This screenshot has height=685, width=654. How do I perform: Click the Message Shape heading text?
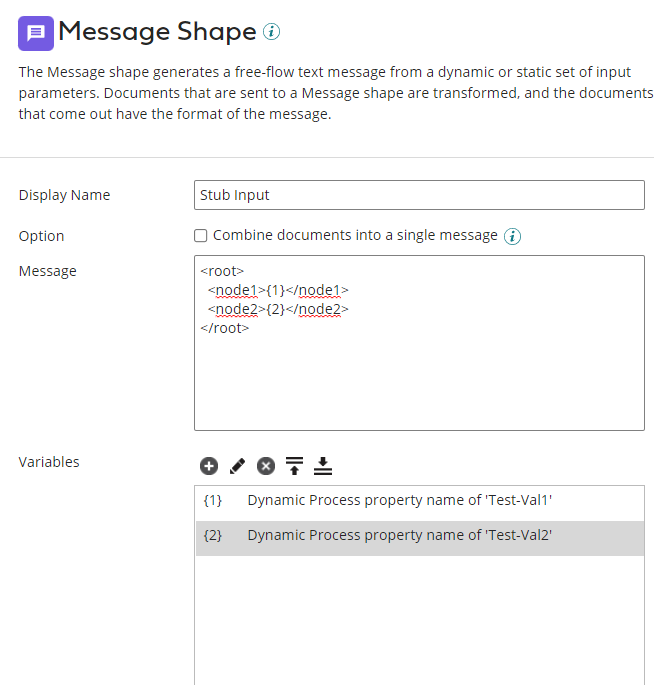157,32
